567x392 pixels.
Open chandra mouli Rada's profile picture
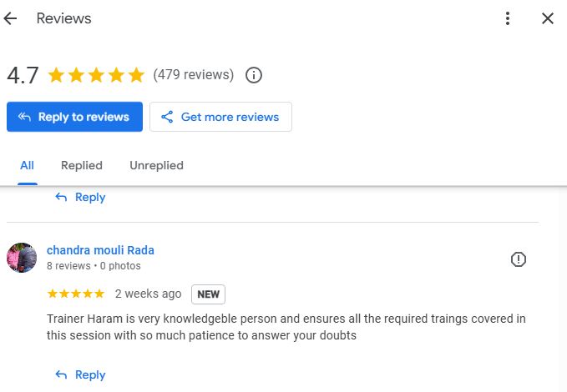[22, 258]
